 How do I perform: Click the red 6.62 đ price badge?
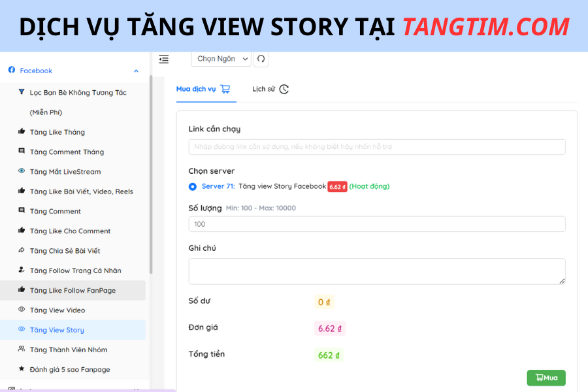tap(337, 186)
